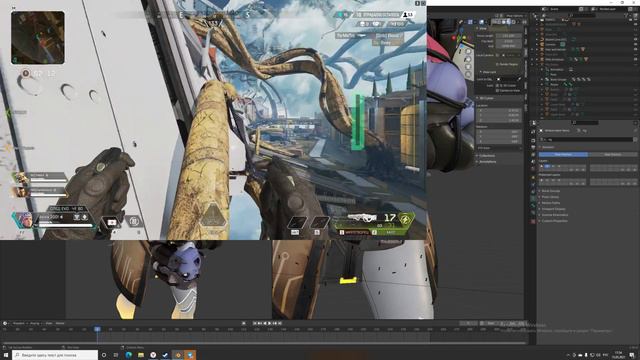Toggle Lock To 3D Cursor checkbox
640x360 pixels.
pyautogui.click(x=497, y=86)
